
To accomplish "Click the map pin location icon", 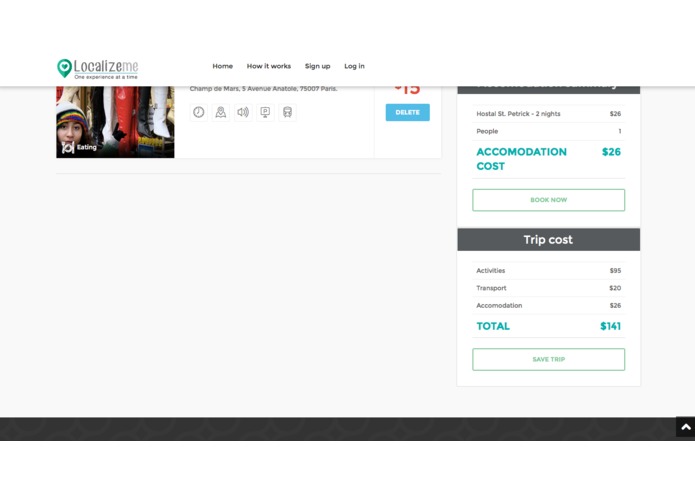I will pos(221,112).
